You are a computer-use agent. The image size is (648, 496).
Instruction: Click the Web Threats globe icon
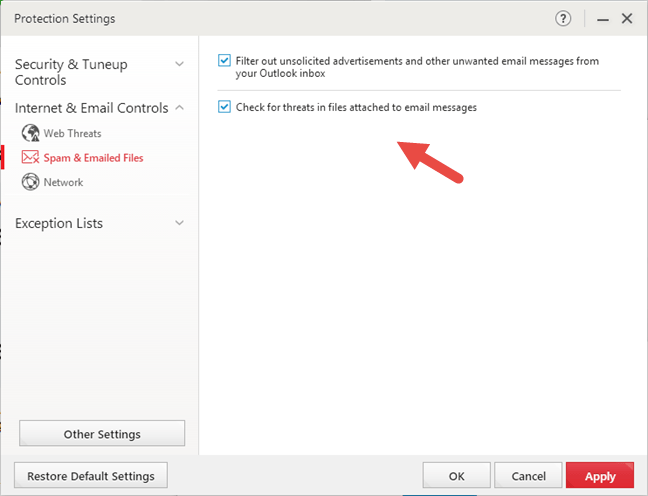point(31,133)
